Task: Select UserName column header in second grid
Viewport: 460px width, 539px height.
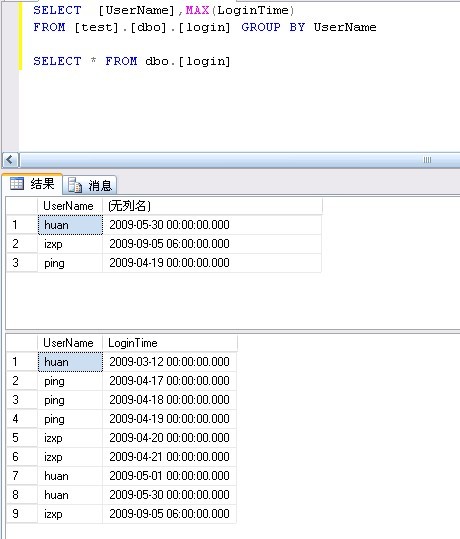Action: [x=70, y=343]
